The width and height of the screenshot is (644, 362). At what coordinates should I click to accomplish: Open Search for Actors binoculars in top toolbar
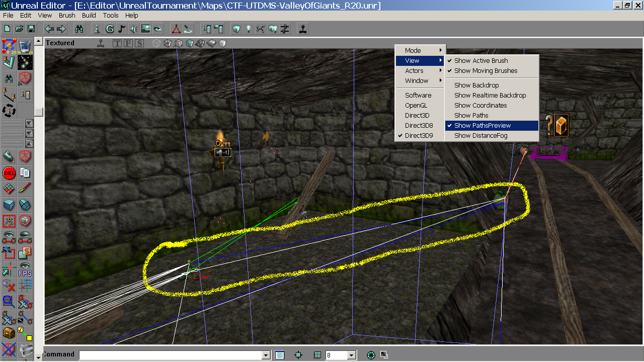click(79, 29)
